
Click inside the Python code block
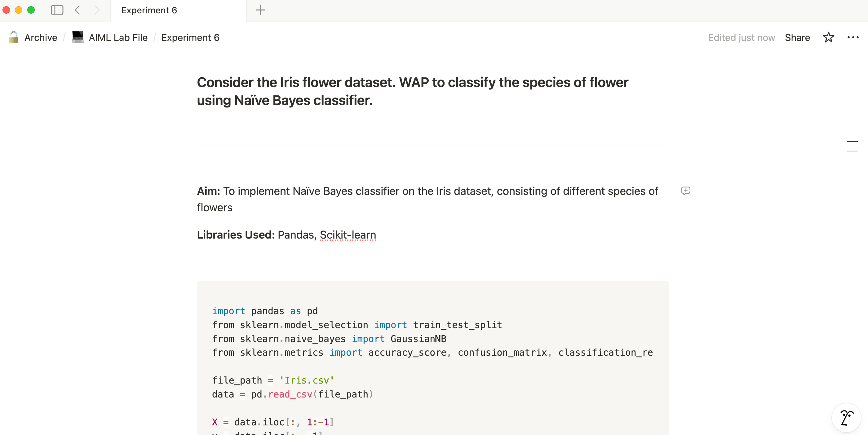432,366
